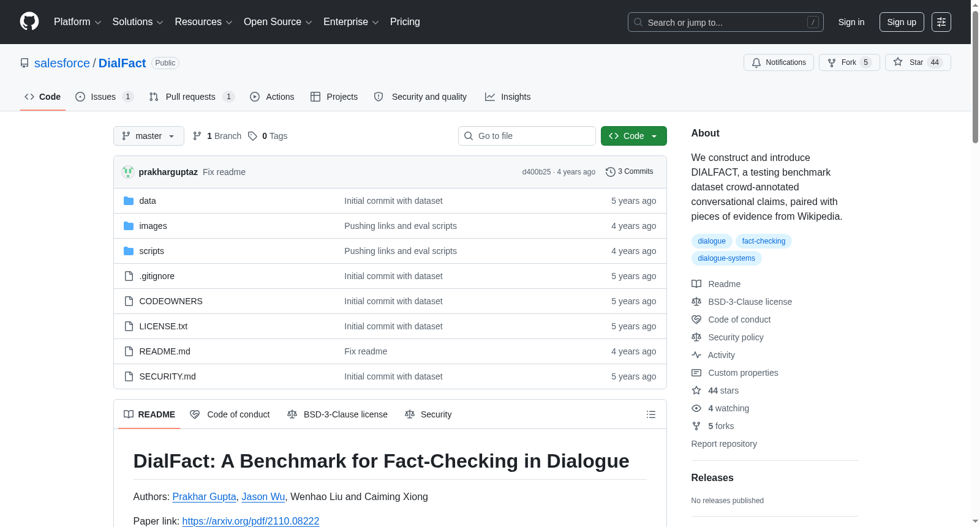The width and height of the screenshot is (980, 527).
Task: Click the Prakhar Gupta author link
Action: pos(204,496)
